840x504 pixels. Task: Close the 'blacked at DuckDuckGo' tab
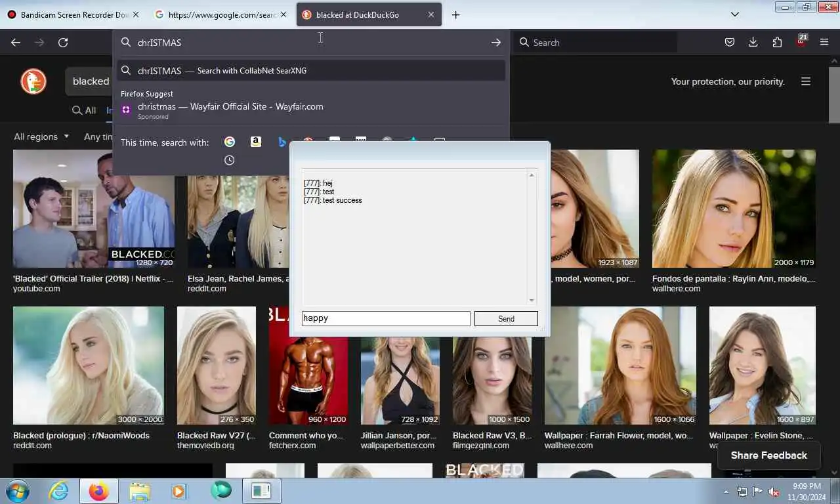pyautogui.click(x=431, y=14)
